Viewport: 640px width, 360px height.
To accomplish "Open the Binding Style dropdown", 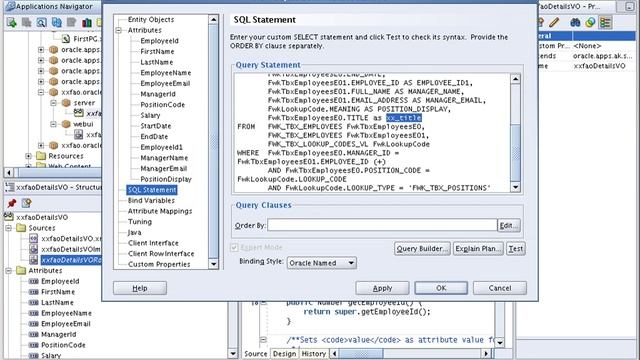I will pos(322,263).
